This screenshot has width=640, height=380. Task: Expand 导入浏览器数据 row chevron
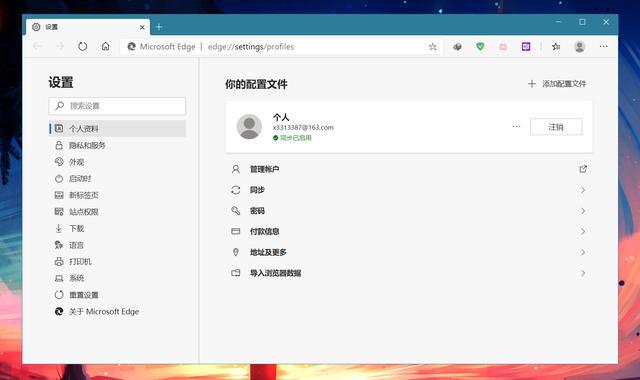click(x=583, y=273)
